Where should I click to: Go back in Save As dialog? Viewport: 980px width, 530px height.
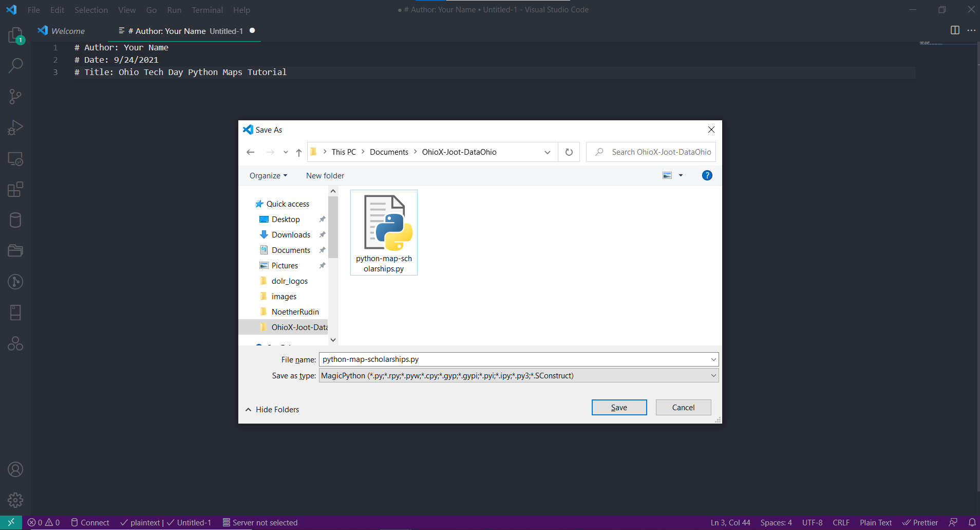pos(250,152)
